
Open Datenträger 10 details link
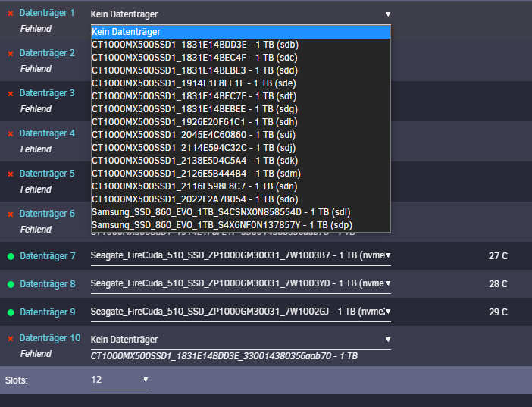click(x=50, y=338)
